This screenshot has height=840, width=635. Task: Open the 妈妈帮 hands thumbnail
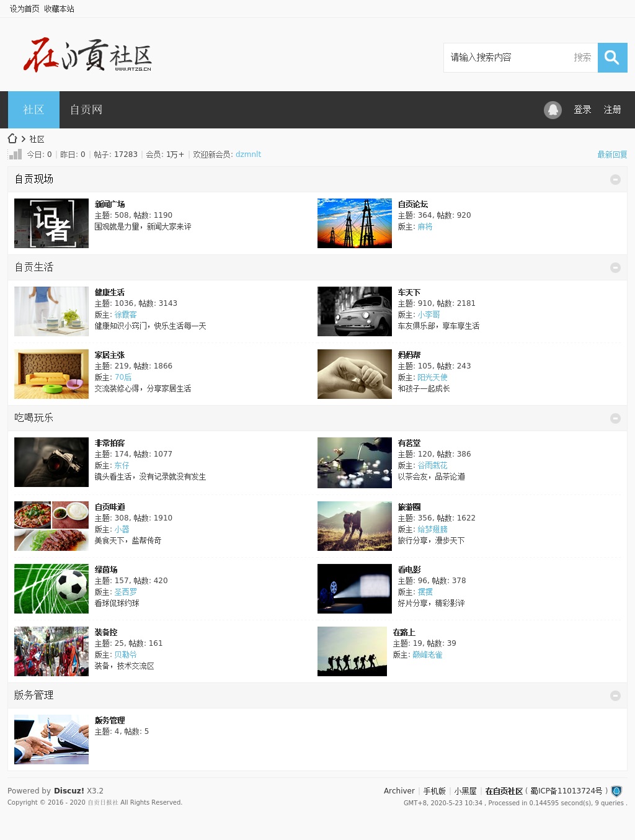coord(355,374)
